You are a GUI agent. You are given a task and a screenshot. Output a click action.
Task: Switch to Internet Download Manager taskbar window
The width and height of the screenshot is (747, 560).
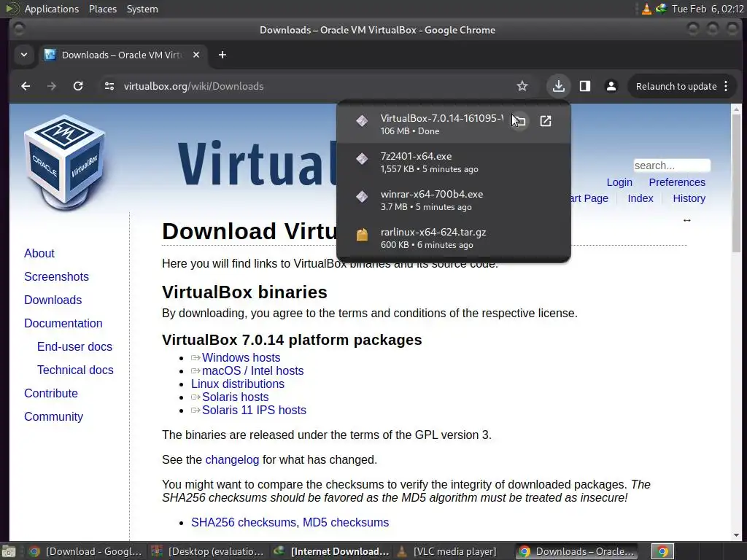coord(332,551)
